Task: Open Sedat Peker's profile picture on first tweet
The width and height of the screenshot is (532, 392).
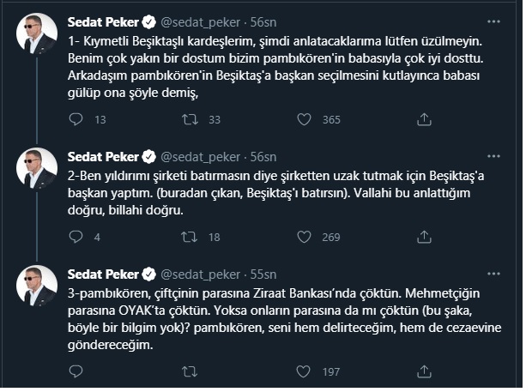Action: coord(37,38)
